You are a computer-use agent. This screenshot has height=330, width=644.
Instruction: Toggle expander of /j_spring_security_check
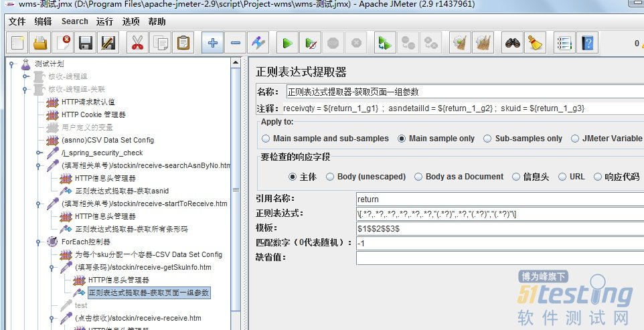click(x=39, y=153)
